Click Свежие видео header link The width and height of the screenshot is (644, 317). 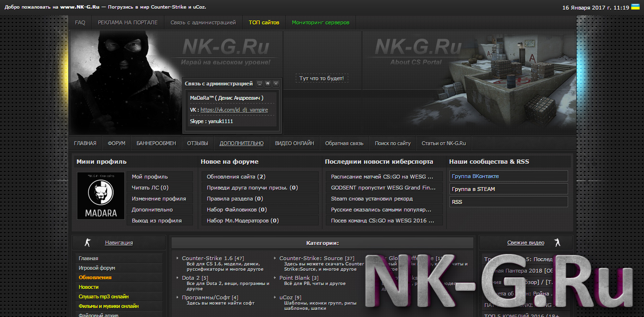pos(526,243)
